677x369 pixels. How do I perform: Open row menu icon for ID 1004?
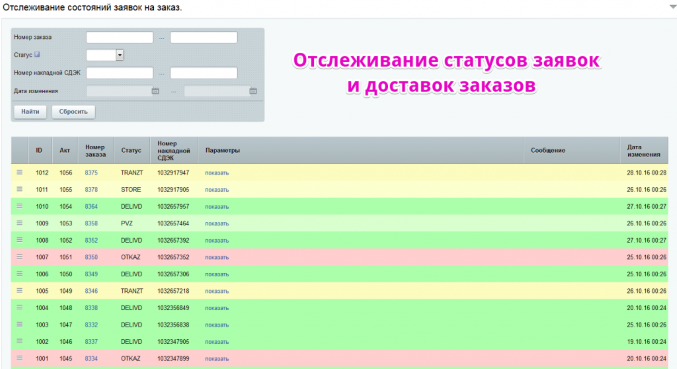click(x=19, y=307)
